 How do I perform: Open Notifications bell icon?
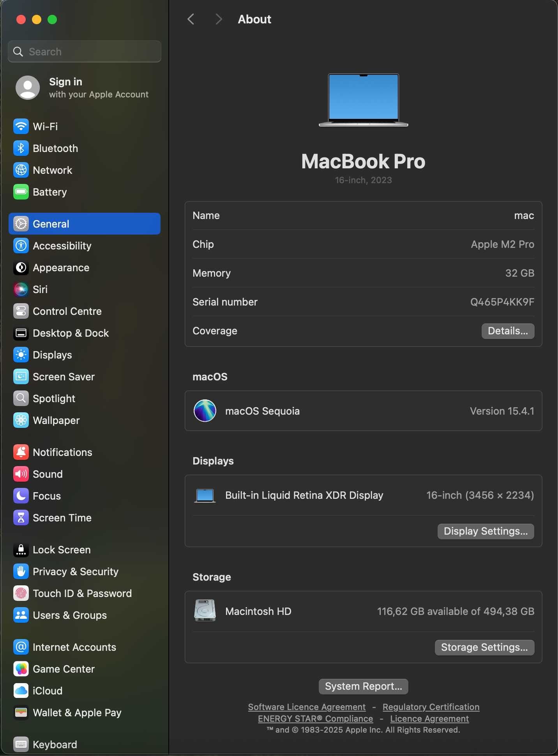(x=21, y=452)
